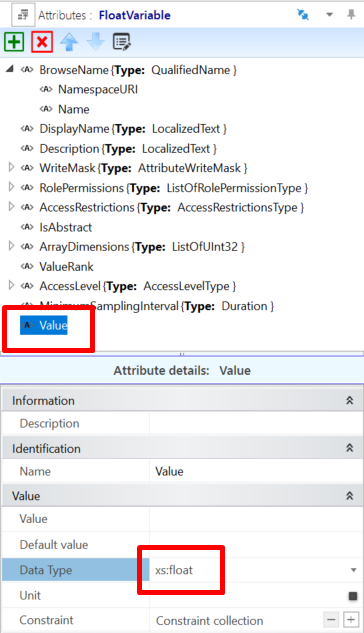Pin the Attributes panel
The image size is (364, 633).
tap(351, 15)
